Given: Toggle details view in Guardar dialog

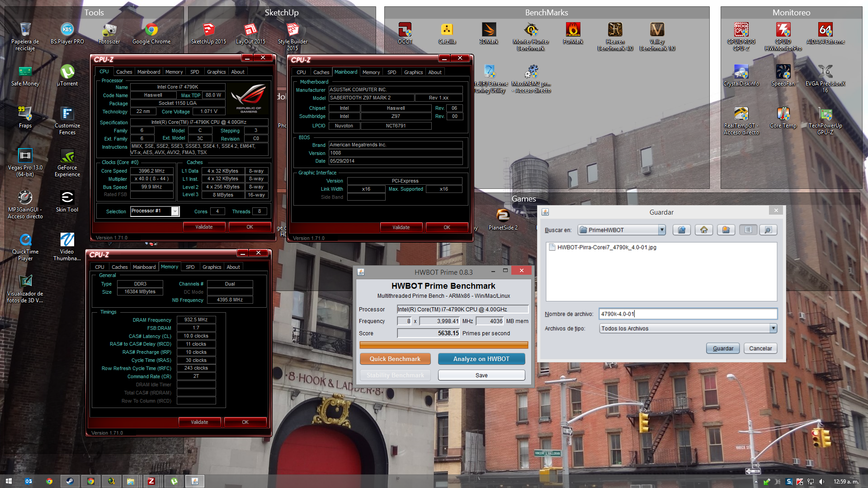Looking at the screenshot, I should click(768, 230).
